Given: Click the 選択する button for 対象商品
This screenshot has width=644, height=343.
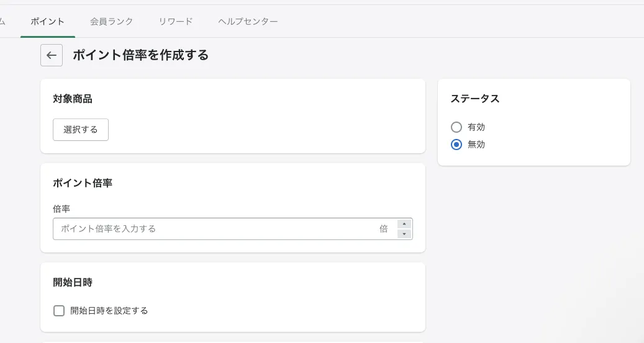Looking at the screenshot, I should (81, 130).
